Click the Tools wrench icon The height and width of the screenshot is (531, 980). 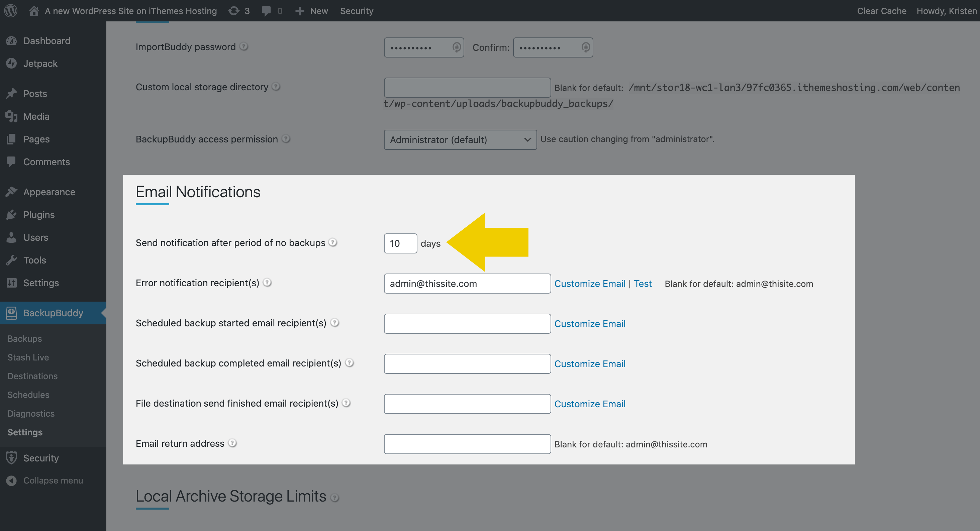(11, 260)
